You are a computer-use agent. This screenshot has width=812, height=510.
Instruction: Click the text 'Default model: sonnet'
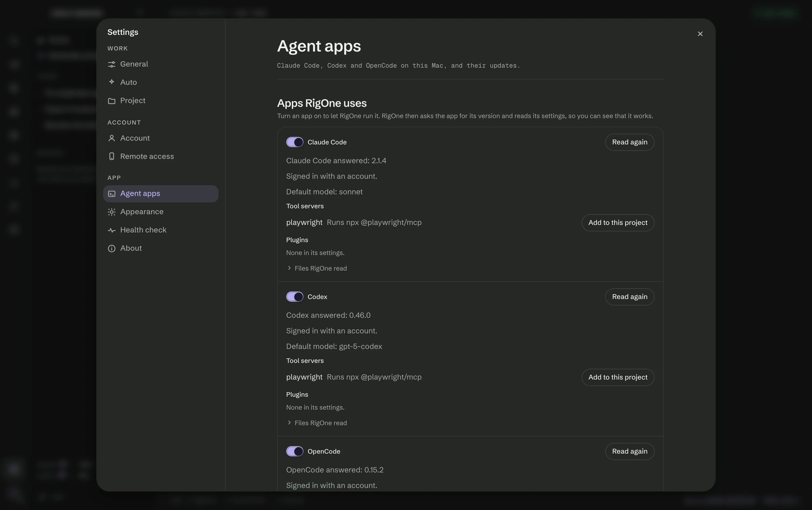324,192
